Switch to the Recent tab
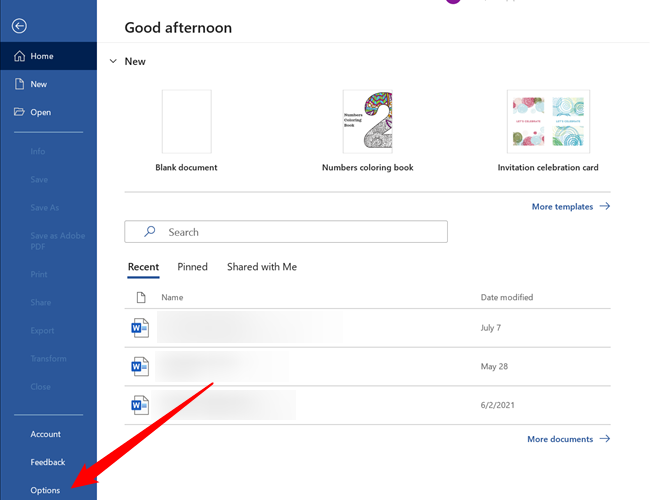Screen dimensions: 650x500 143,267
